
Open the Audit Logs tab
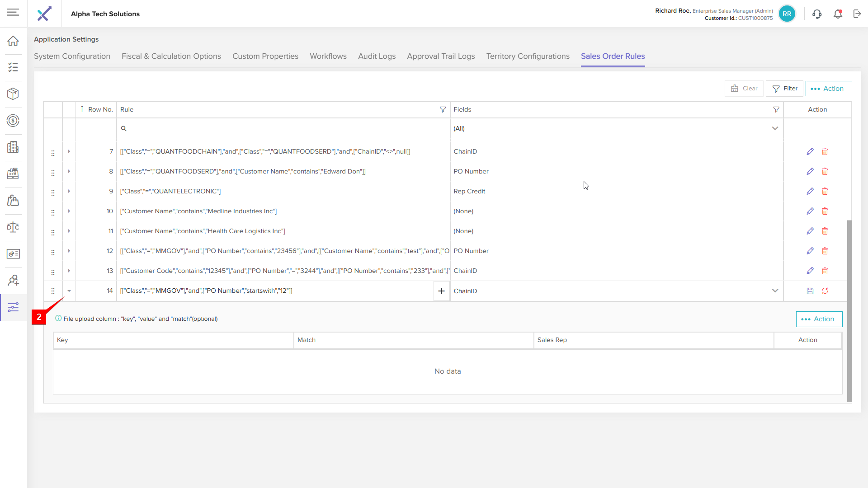[x=377, y=56]
